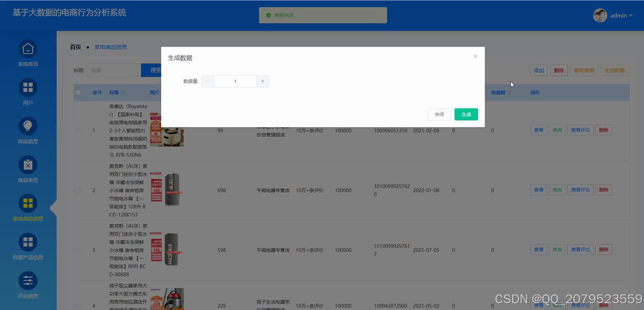Viewport: 644px width, 310px height.
Task: Check the row 4 checkbox
Action: [78, 306]
